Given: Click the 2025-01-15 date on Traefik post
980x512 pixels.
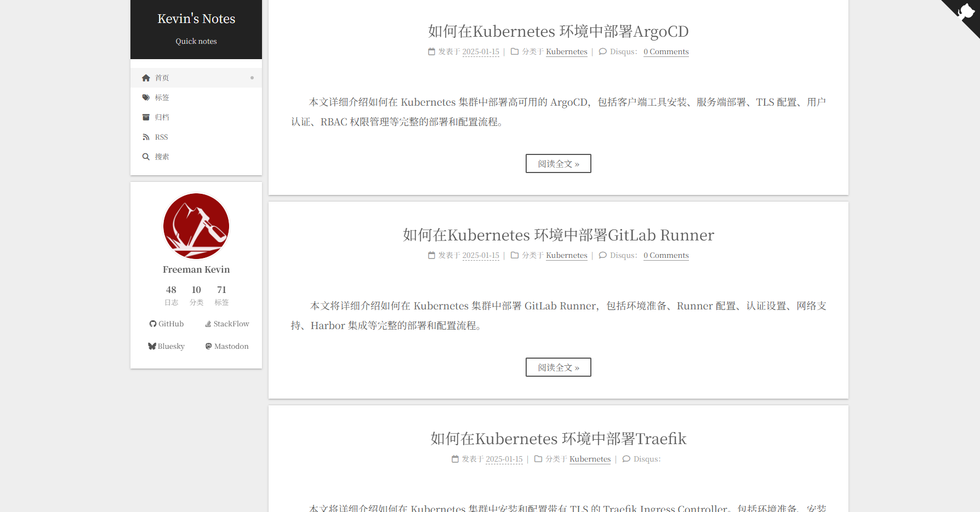Looking at the screenshot, I should pyautogui.click(x=504, y=459).
